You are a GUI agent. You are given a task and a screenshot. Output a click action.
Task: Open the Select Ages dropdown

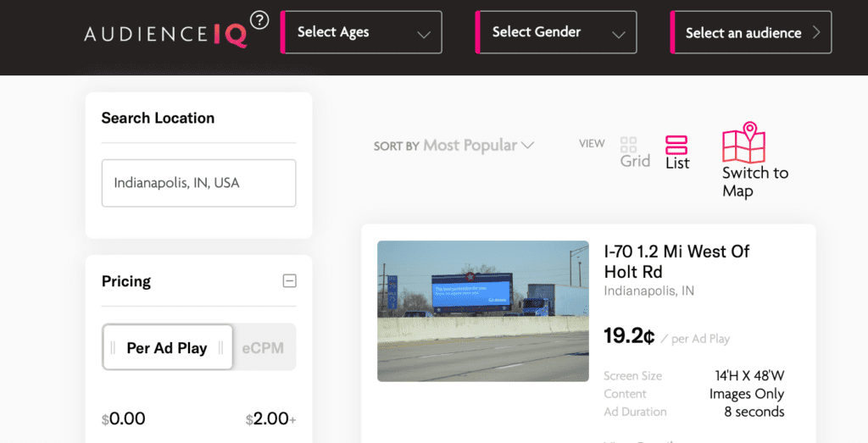click(362, 33)
